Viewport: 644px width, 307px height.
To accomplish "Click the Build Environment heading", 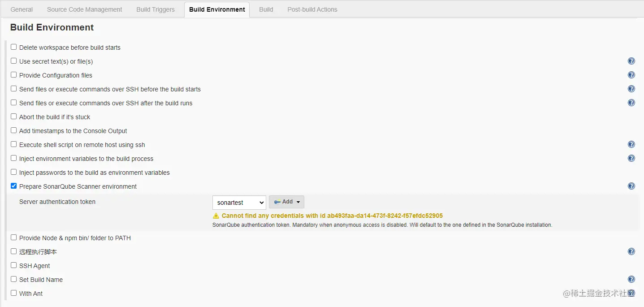I will 52,27.
